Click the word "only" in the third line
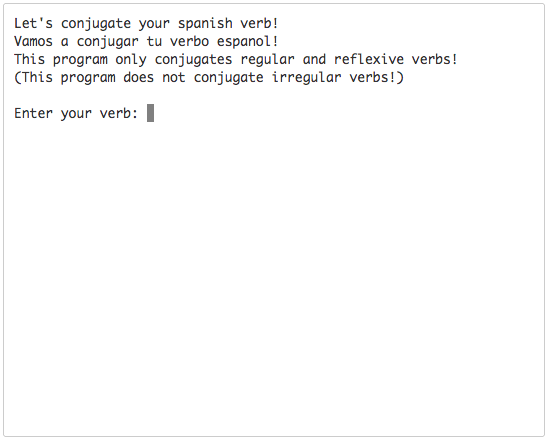Viewport: 550px width, 442px height. pos(131,59)
